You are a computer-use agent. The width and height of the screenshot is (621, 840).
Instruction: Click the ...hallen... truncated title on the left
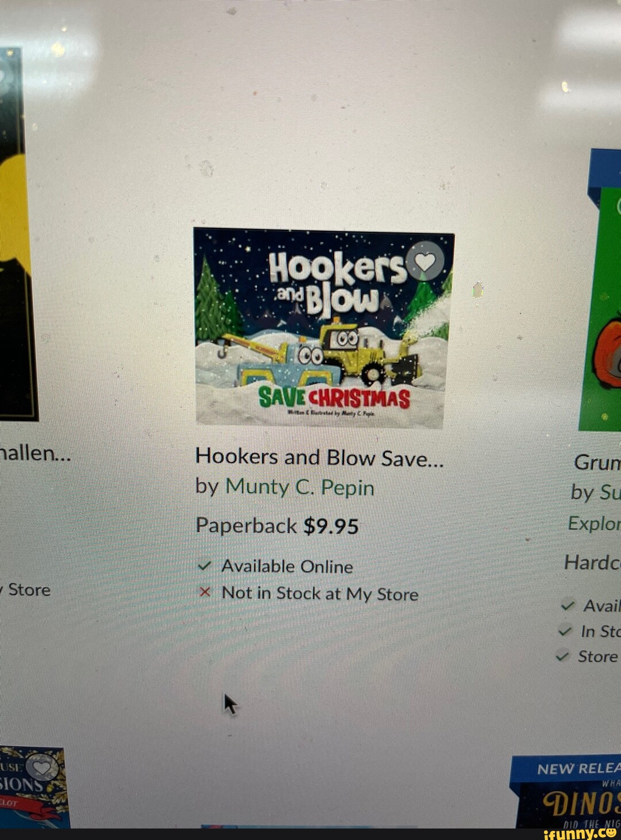(35, 453)
